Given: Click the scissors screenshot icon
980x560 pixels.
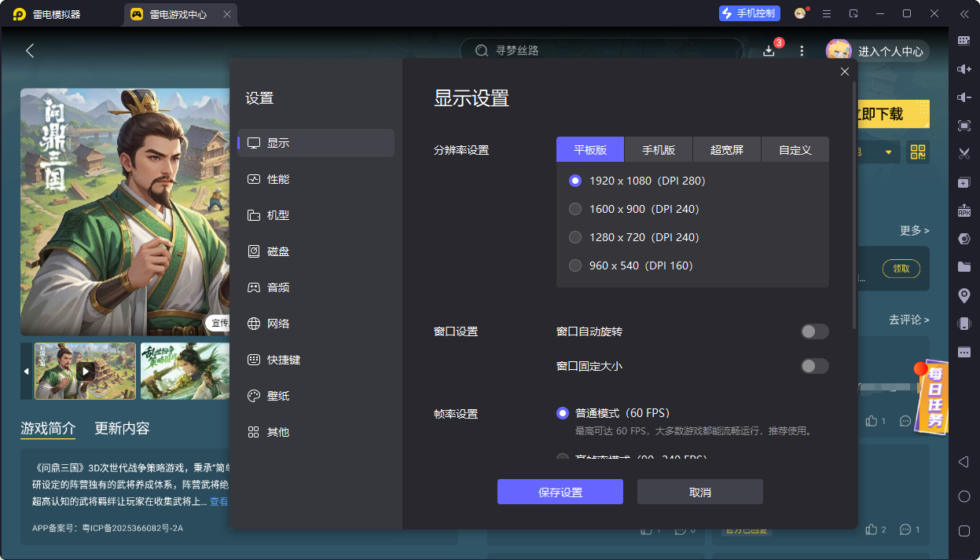Looking at the screenshot, I should (x=964, y=154).
